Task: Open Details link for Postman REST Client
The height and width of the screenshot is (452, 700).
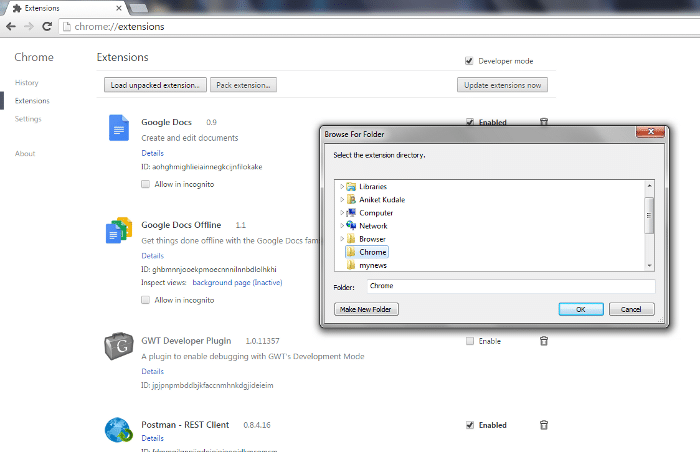Action: 153,438
